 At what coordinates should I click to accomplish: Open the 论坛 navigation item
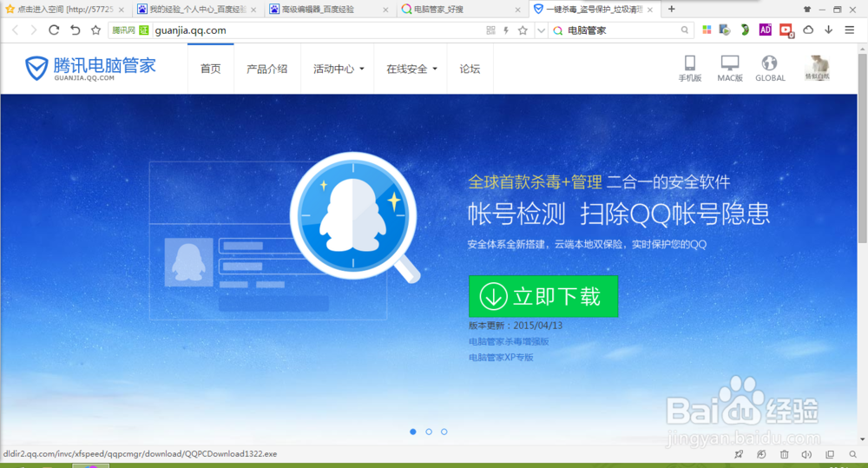click(x=470, y=69)
